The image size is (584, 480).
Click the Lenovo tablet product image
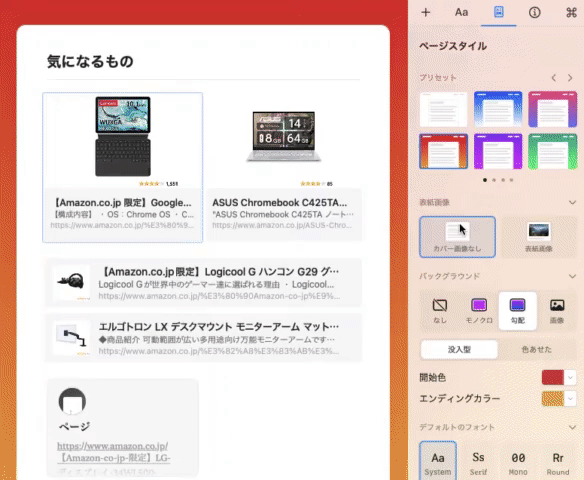[123, 136]
